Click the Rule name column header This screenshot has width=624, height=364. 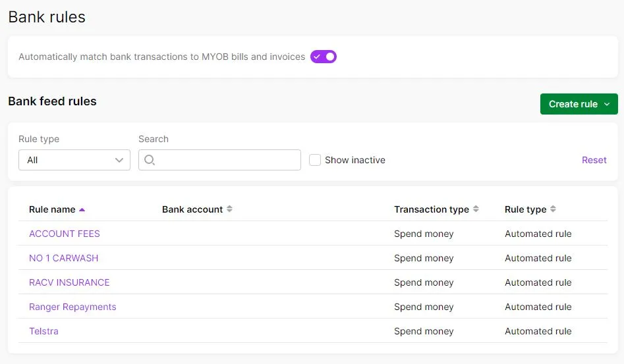coord(52,209)
